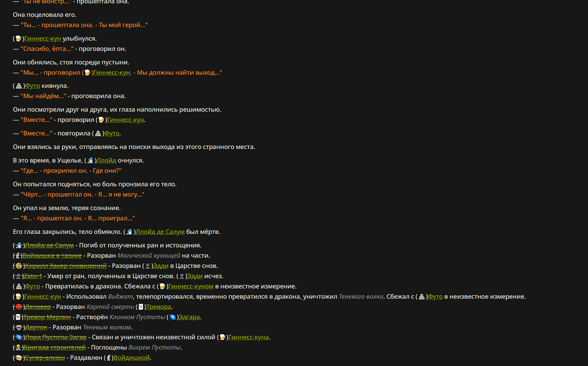Viewport: 588px width, 366px height.
Task: Click the builder icon before Бригада строителей
Action: click(x=18, y=347)
